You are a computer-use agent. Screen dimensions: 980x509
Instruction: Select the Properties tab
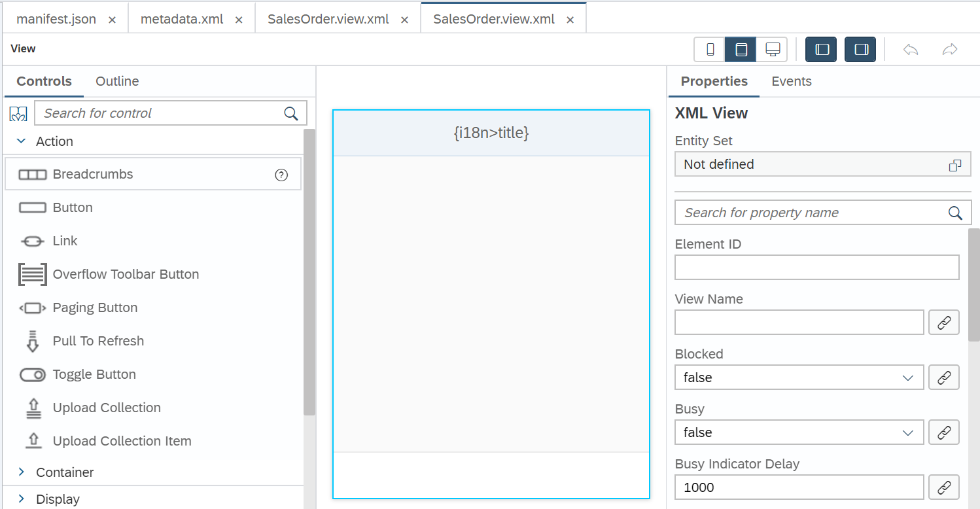[714, 81]
